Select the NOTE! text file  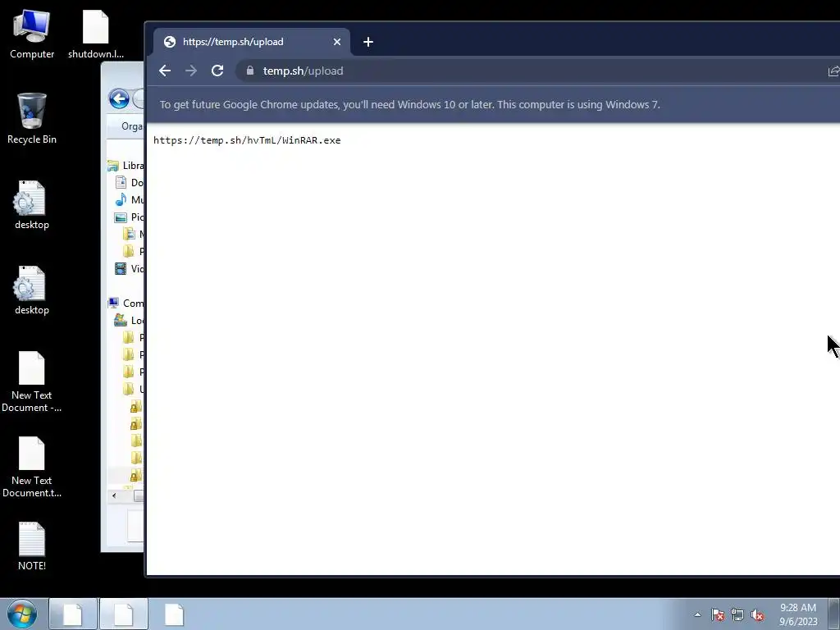point(32,546)
